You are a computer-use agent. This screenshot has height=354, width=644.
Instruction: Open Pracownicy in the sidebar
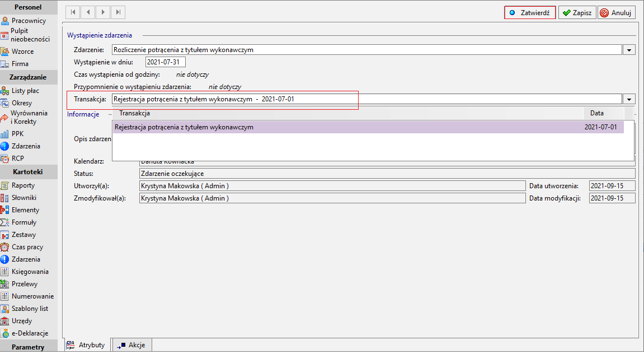point(23,21)
